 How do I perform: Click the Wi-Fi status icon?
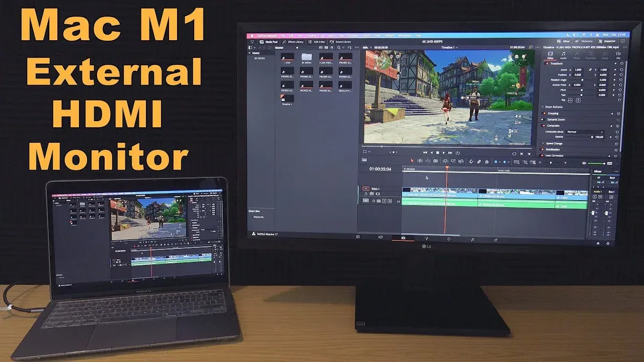584,35
